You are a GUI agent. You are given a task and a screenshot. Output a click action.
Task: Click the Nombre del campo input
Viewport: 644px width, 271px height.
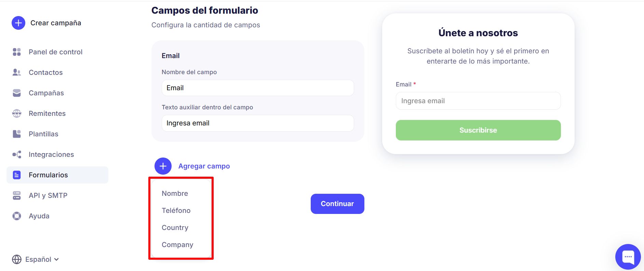click(x=258, y=88)
